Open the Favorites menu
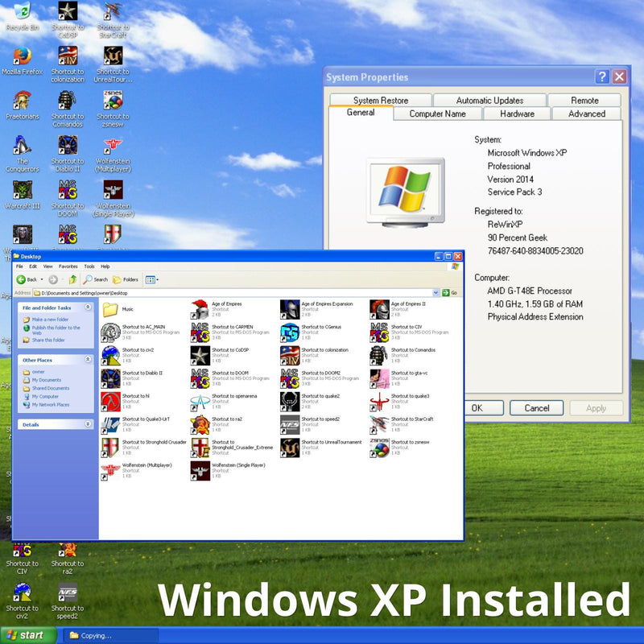Image resolution: width=644 pixels, height=644 pixels. click(68, 266)
